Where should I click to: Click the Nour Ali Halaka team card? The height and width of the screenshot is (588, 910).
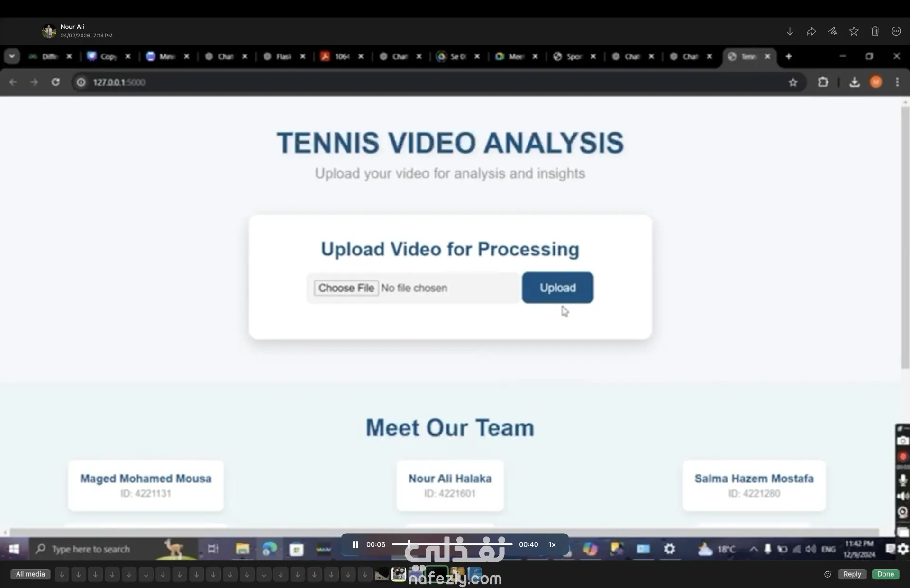[x=450, y=485]
